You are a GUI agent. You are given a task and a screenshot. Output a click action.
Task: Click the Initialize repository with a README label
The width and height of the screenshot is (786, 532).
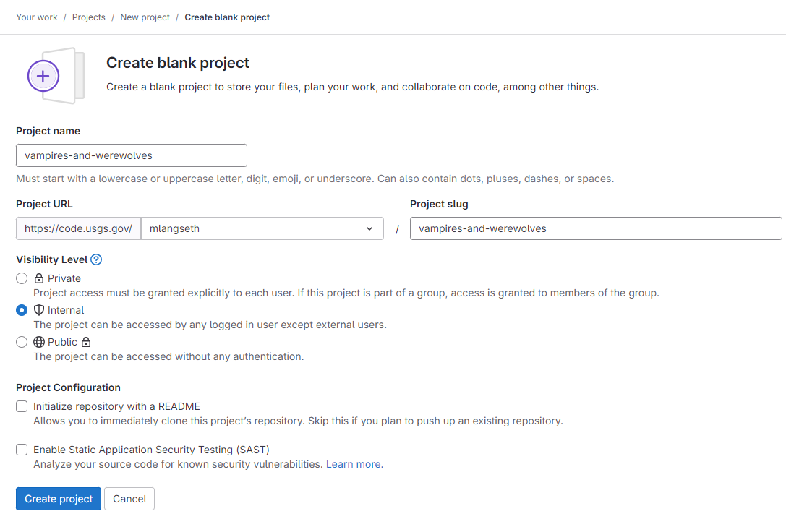tap(117, 406)
